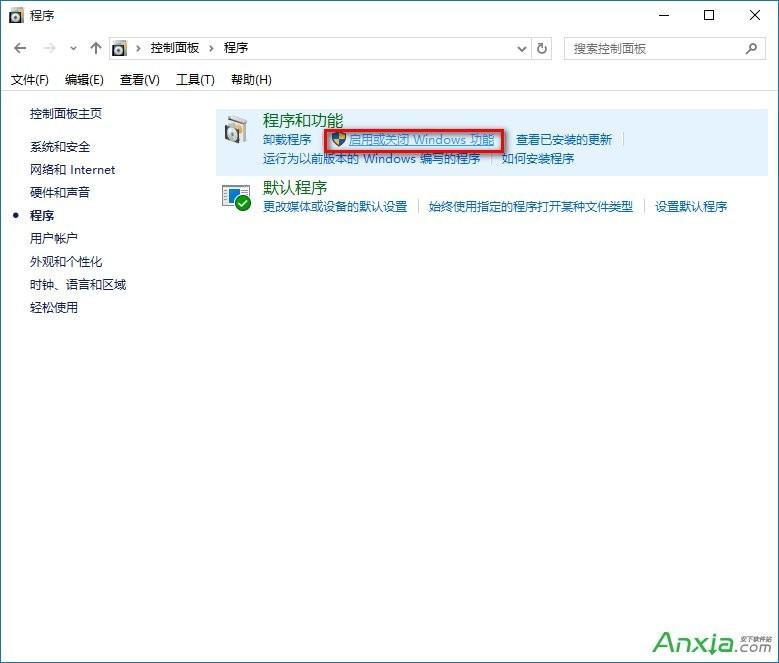Open 用户帐户 category
This screenshot has height=663, width=779.
pyautogui.click(x=54, y=238)
